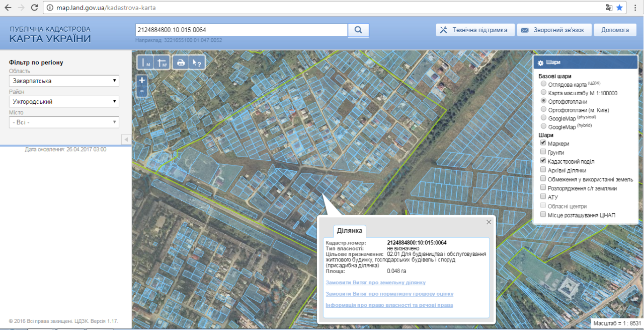644x330 pixels.
Task: Click the не визначено ownership value
Action: (x=404, y=248)
